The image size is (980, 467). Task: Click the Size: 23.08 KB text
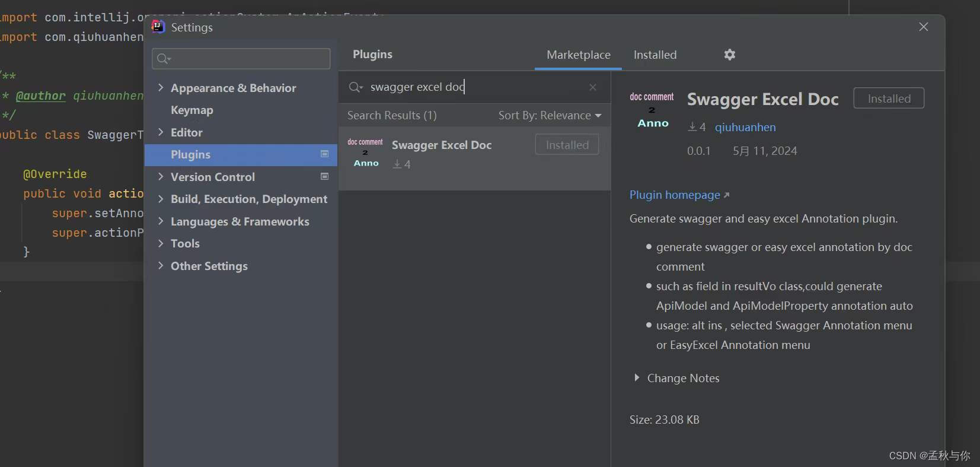[665, 420]
